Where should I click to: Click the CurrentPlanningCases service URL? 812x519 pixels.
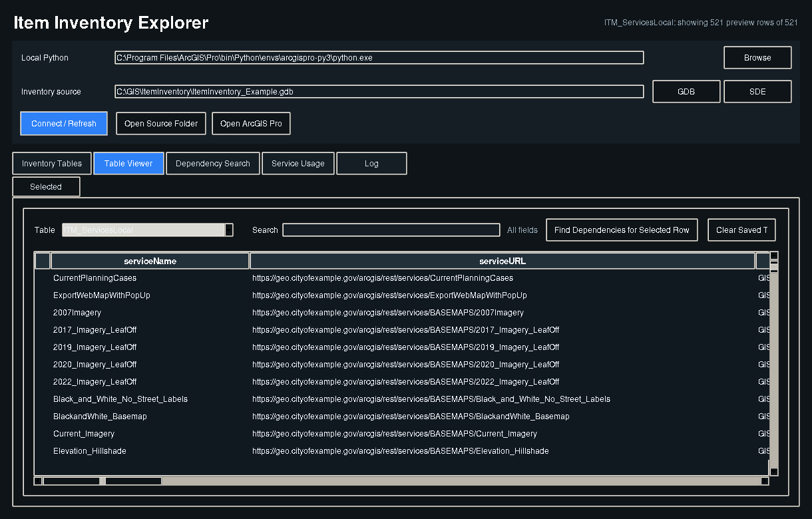383,278
